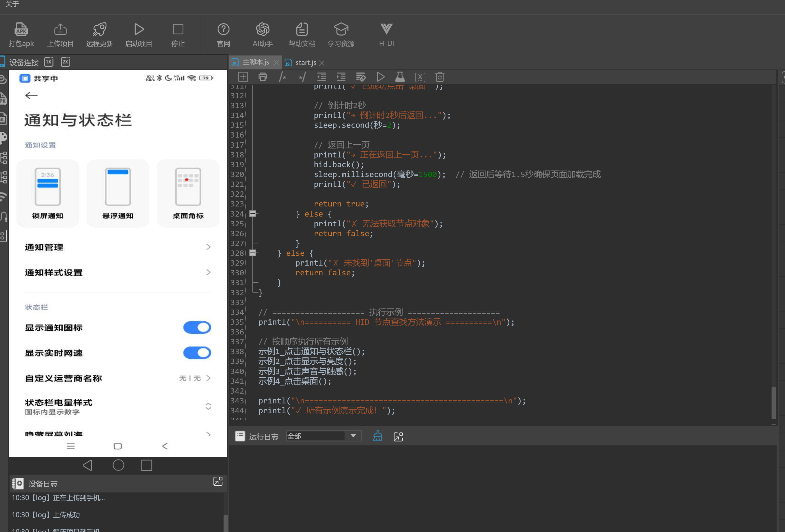This screenshot has width=785, height=532.
Task: Launch the project with 启动项目
Action: [138, 34]
